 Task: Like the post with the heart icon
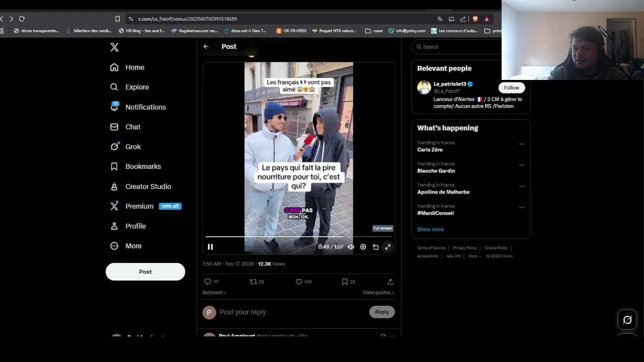point(303,282)
